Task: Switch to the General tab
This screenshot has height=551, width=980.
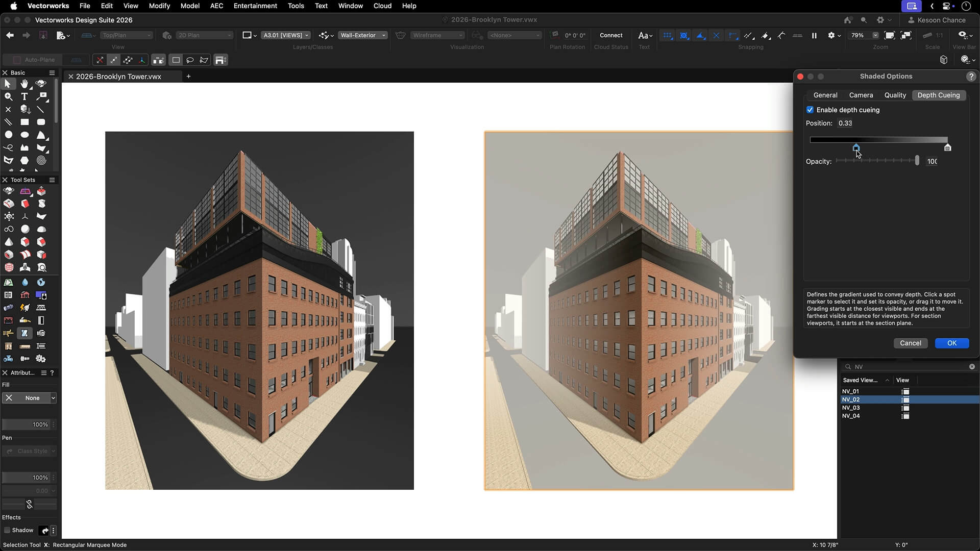Action: [825, 95]
